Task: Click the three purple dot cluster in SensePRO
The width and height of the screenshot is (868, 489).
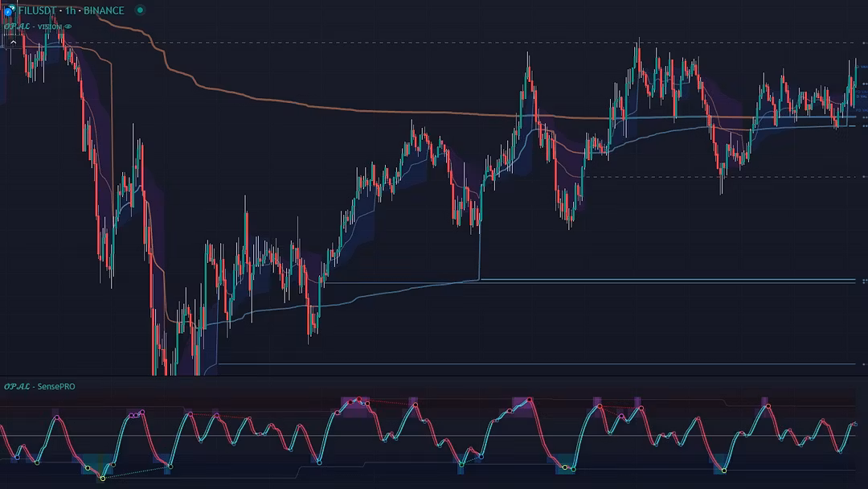Action: pyautogui.click(x=137, y=413)
